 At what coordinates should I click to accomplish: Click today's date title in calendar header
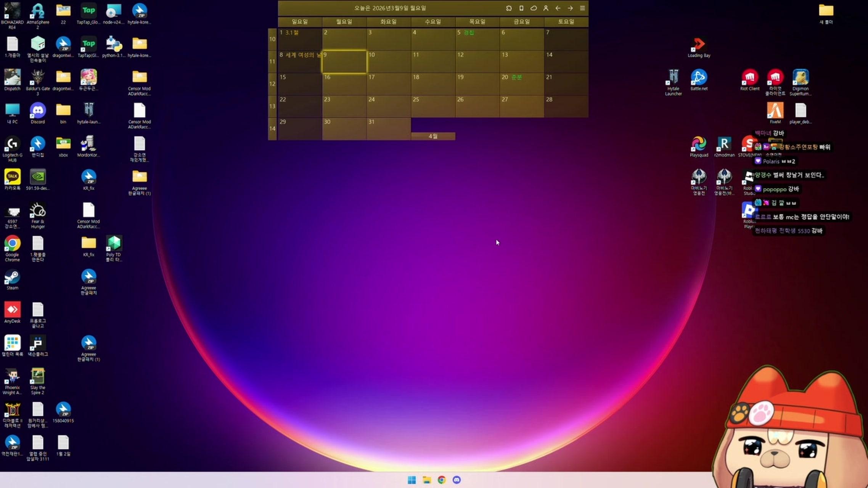tap(390, 8)
